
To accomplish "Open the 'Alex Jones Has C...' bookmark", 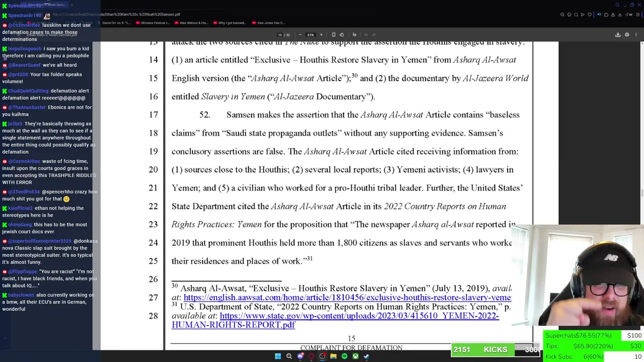I will (269, 23).
